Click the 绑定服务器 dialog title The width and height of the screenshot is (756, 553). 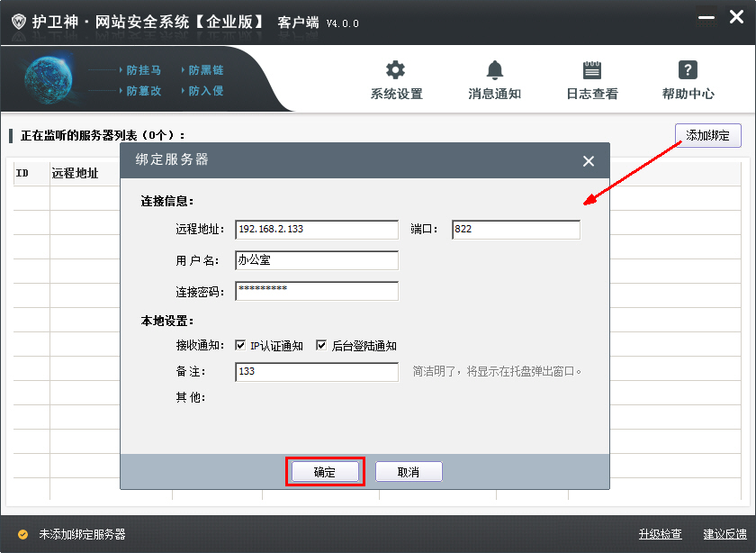tap(172, 159)
